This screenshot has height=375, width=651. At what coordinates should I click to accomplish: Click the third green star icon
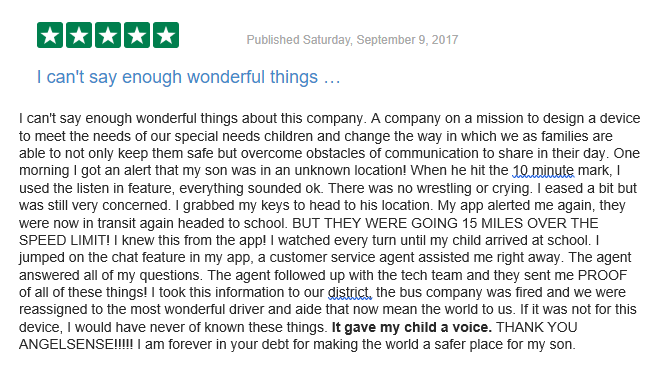coord(108,35)
